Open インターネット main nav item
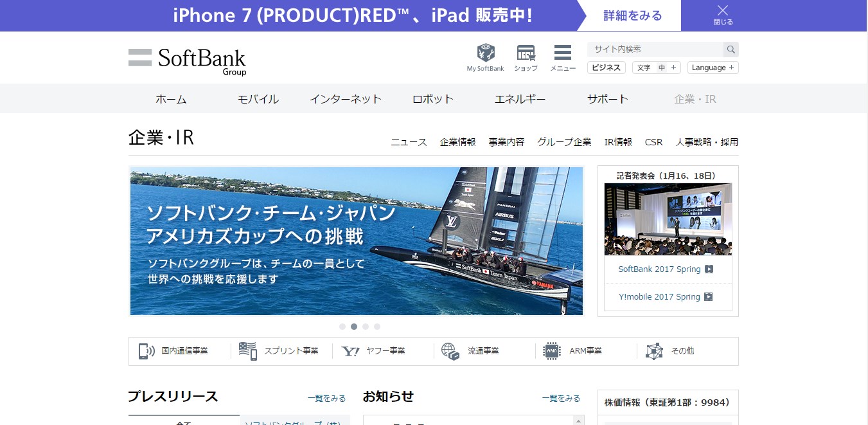 (x=346, y=99)
